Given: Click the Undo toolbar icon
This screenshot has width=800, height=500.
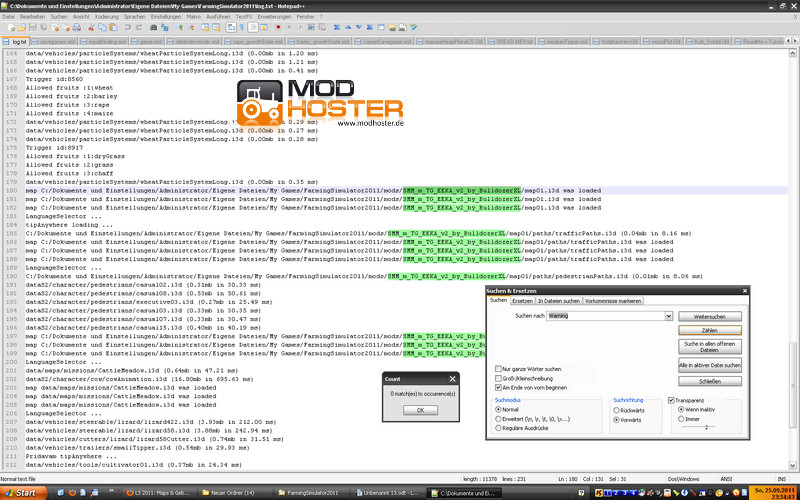Looking at the screenshot, I should pos(128,28).
